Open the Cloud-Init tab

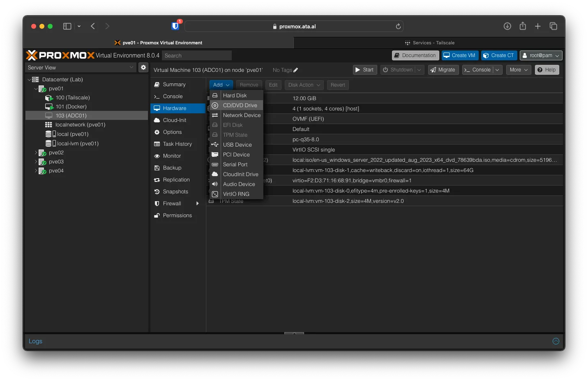click(x=178, y=120)
